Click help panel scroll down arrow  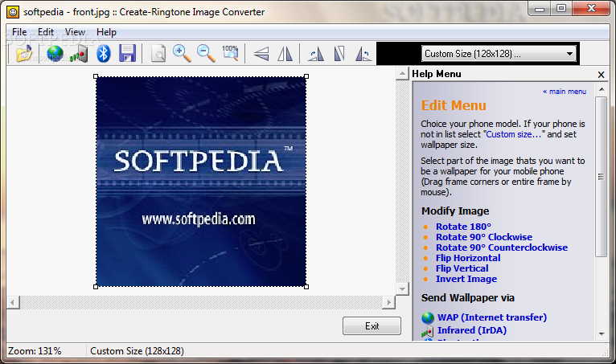click(602, 334)
